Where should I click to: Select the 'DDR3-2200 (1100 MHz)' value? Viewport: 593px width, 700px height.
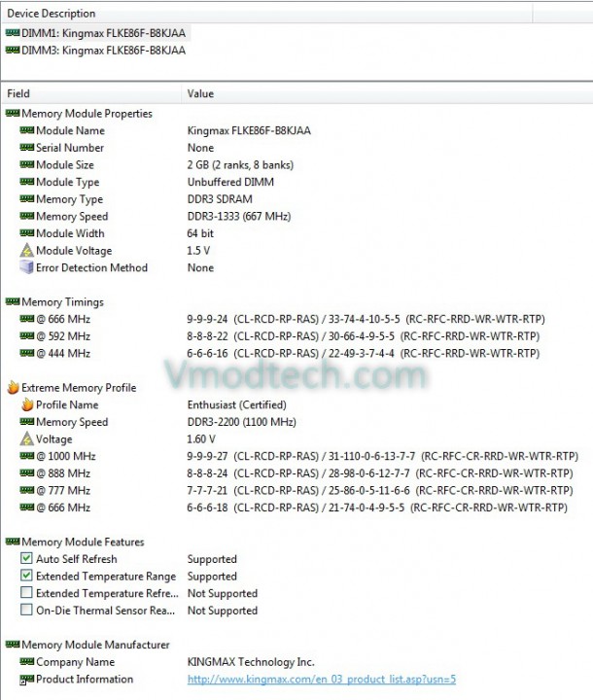tap(242, 422)
